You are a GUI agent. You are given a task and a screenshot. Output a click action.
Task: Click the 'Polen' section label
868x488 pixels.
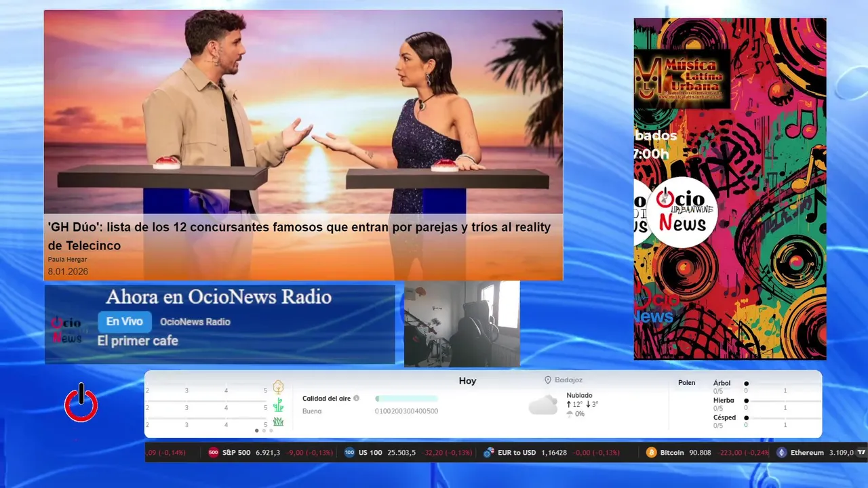tap(686, 383)
